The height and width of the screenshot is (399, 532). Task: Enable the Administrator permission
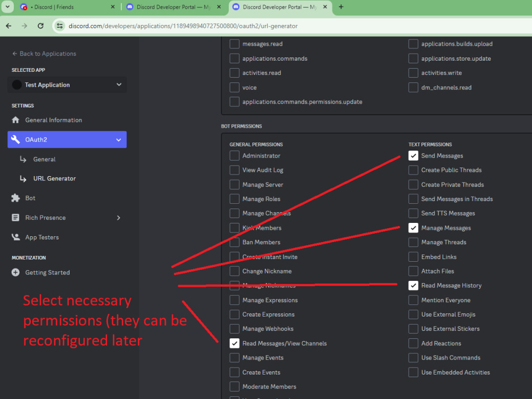click(235, 156)
